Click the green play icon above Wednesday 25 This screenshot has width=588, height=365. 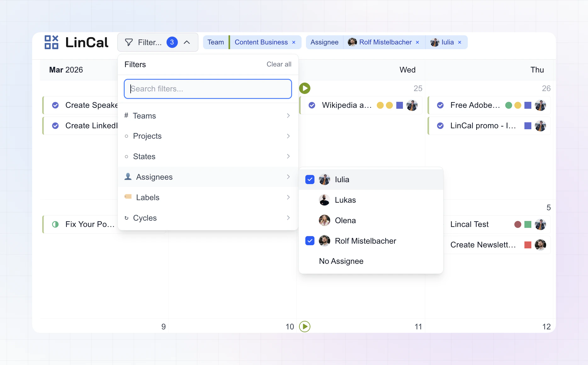304,88
